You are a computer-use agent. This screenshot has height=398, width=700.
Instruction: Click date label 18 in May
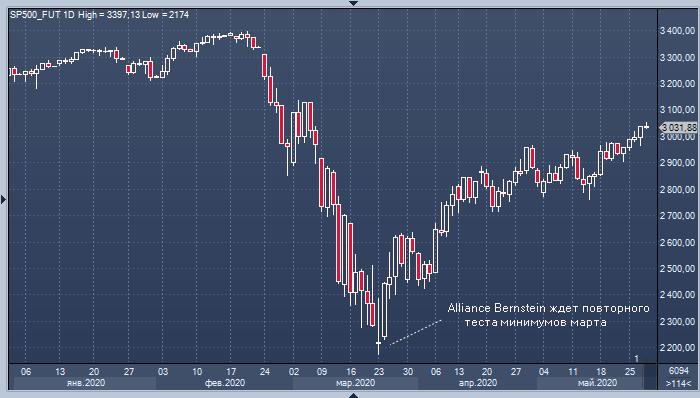(601, 371)
